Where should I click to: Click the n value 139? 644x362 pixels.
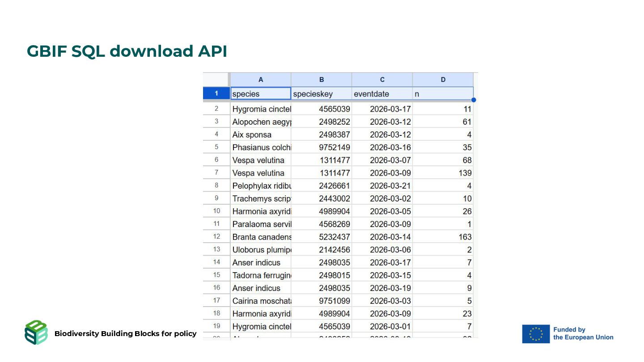pyautogui.click(x=443, y=173)
